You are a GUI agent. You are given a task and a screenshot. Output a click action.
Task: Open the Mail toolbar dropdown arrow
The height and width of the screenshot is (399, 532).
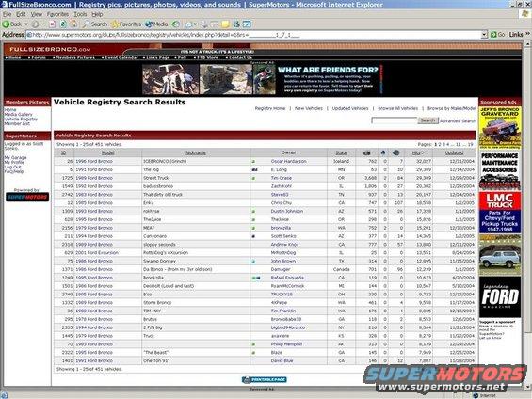pos(195,24)
